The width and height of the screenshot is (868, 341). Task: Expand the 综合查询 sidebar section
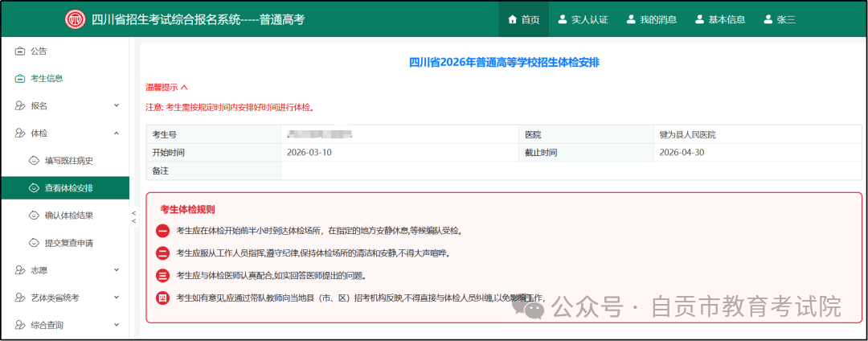tap(116, 326)
